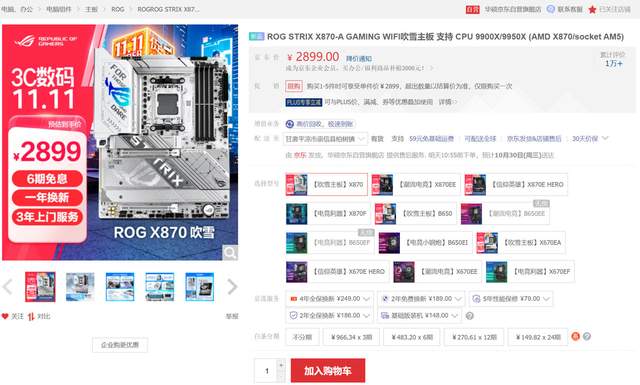Go to the next gallery thumbnail with the right arrow
The height and width of the screenshot is (385, 640).
(x=232, y=287)
